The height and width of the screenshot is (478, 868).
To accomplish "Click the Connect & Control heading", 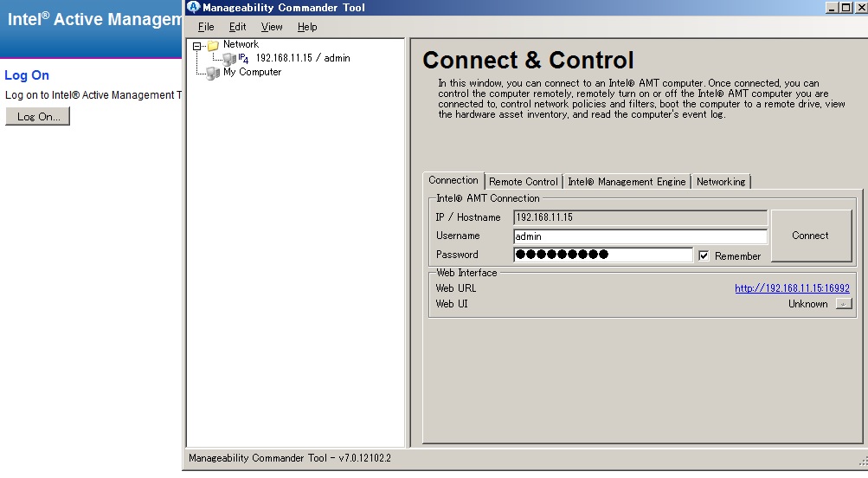I will pos(528,60).
